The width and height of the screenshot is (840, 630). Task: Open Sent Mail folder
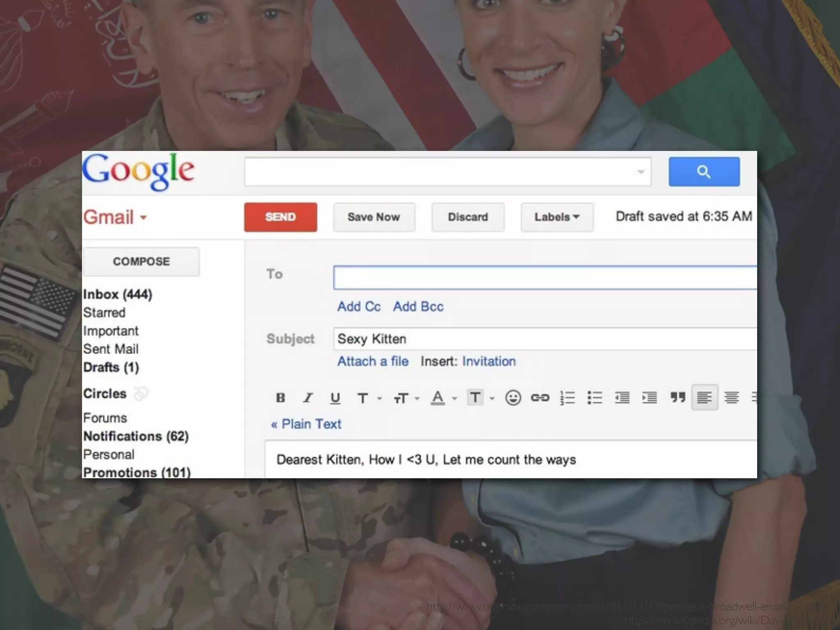pos(111,349)
